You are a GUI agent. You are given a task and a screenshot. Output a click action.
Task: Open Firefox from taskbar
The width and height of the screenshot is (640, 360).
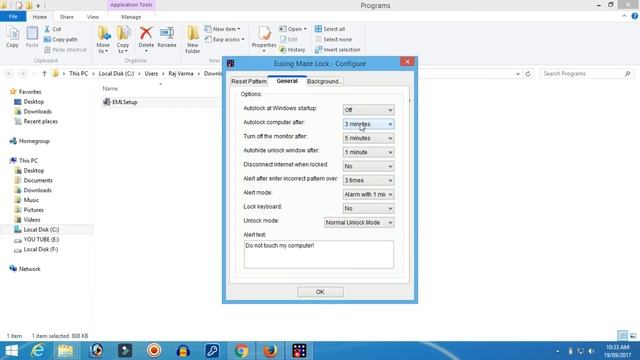270,351
